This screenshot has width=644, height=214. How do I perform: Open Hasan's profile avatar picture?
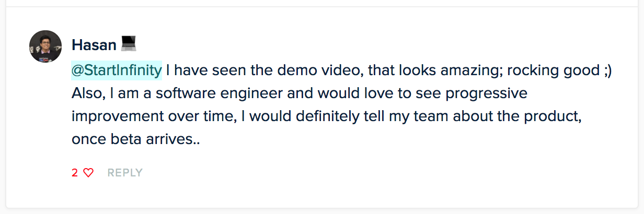click(45, 46)
